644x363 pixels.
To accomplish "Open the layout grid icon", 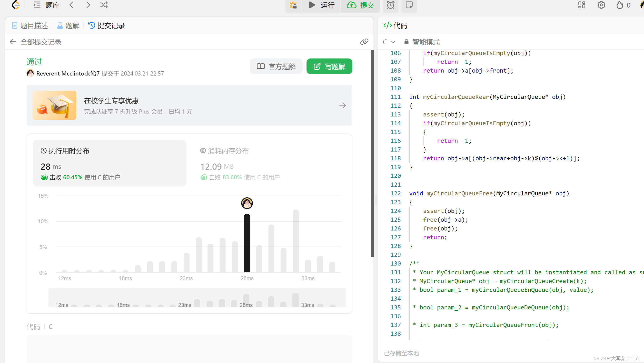I will 582,5.
